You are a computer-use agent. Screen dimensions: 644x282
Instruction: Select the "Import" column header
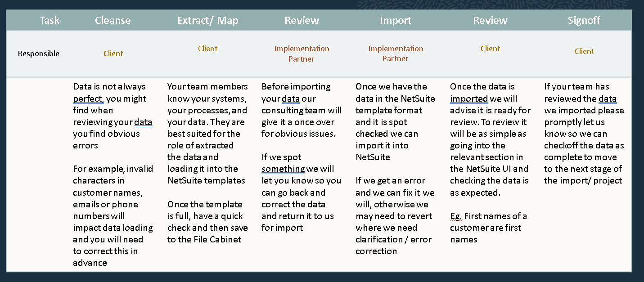(x=396, y=21)
